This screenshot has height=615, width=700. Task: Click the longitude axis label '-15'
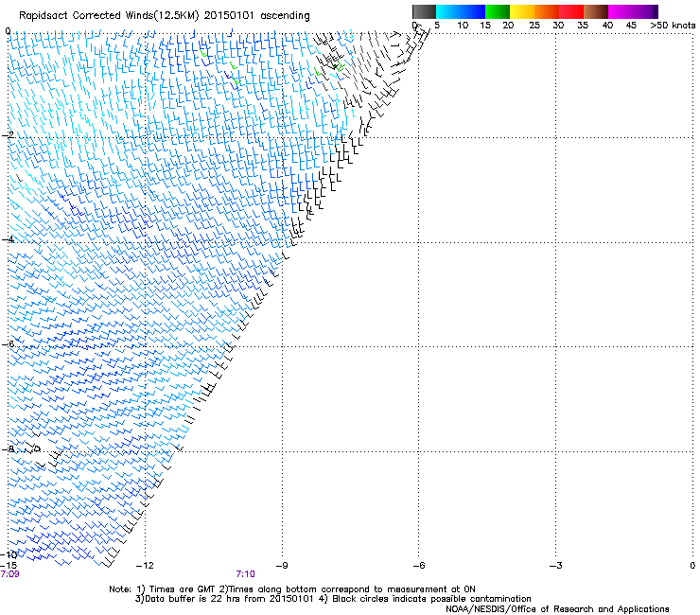point(9,566)
